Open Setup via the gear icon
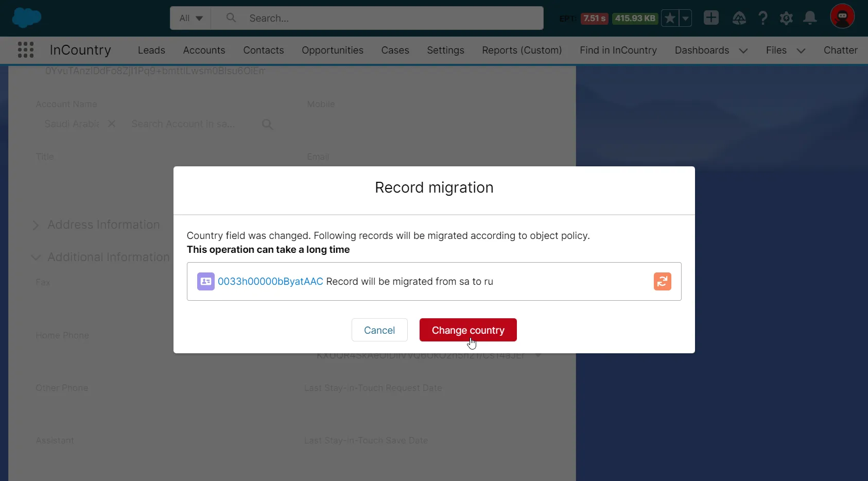 (x=786, y=18)
